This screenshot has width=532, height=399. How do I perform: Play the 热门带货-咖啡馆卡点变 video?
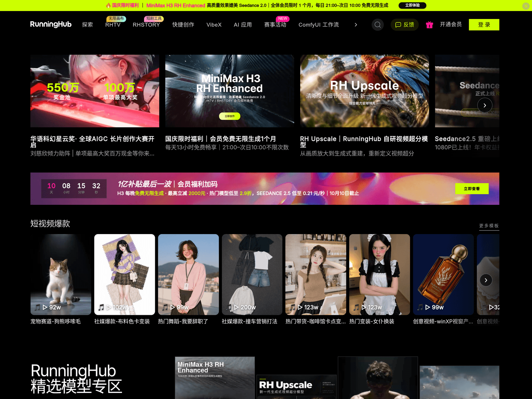pos(316,275)
